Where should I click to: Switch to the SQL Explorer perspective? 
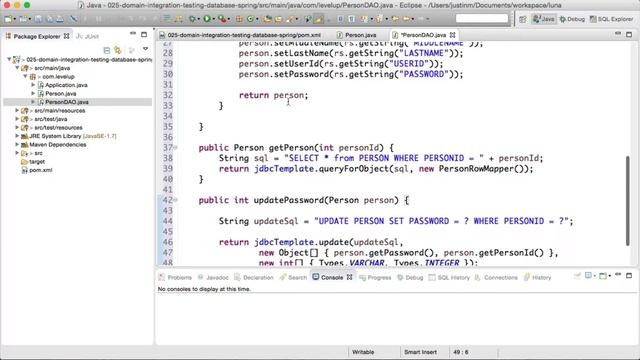click(611, 19)
